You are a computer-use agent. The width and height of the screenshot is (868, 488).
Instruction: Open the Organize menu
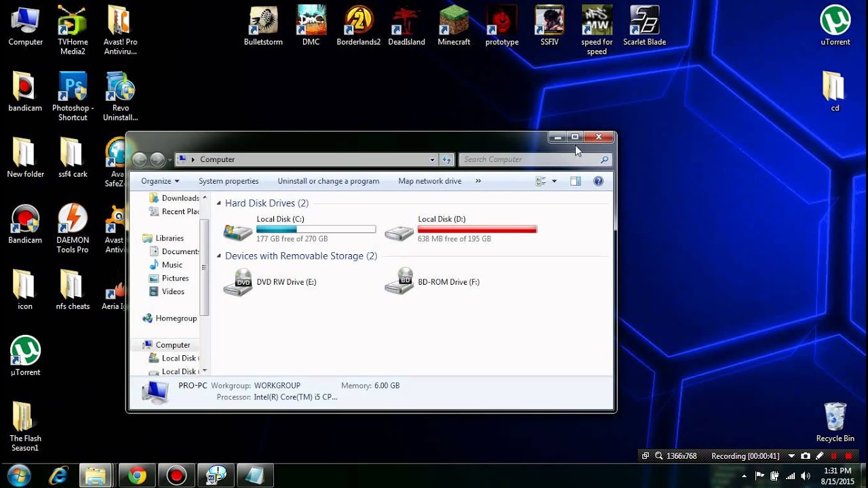click(159, 181)
